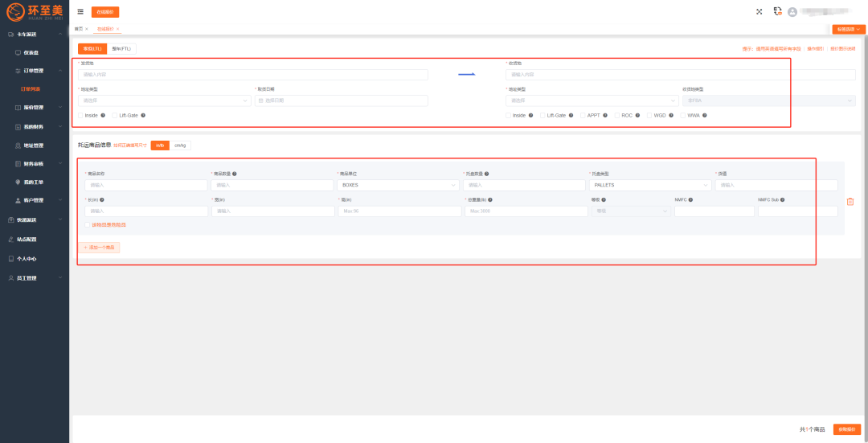Open the language switch icon in header

(778, 11)
